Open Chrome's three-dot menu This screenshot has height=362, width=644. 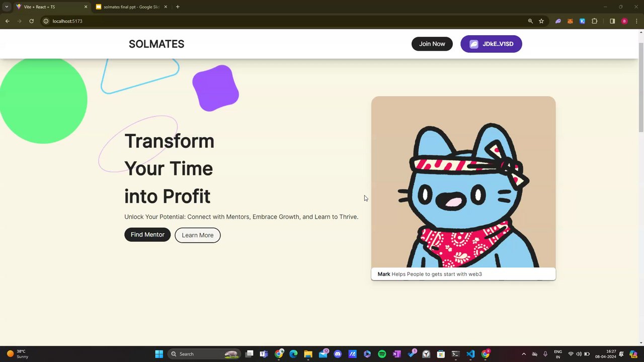[x=636, y=21]
